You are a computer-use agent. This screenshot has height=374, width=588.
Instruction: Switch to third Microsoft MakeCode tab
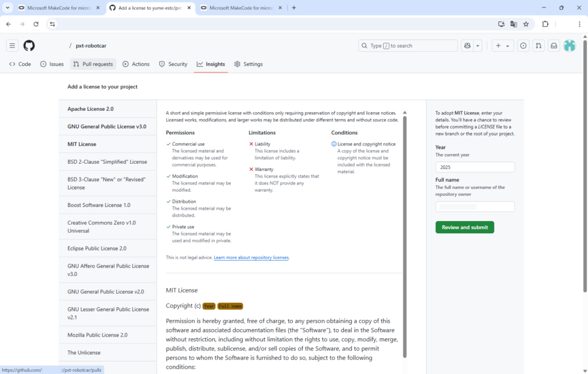241,7
